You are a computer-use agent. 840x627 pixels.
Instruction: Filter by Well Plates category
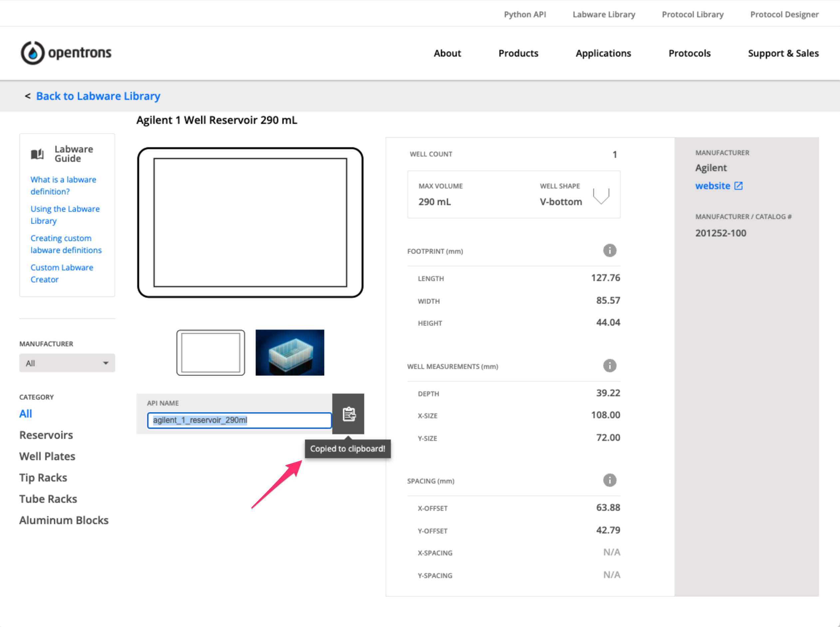47,456
